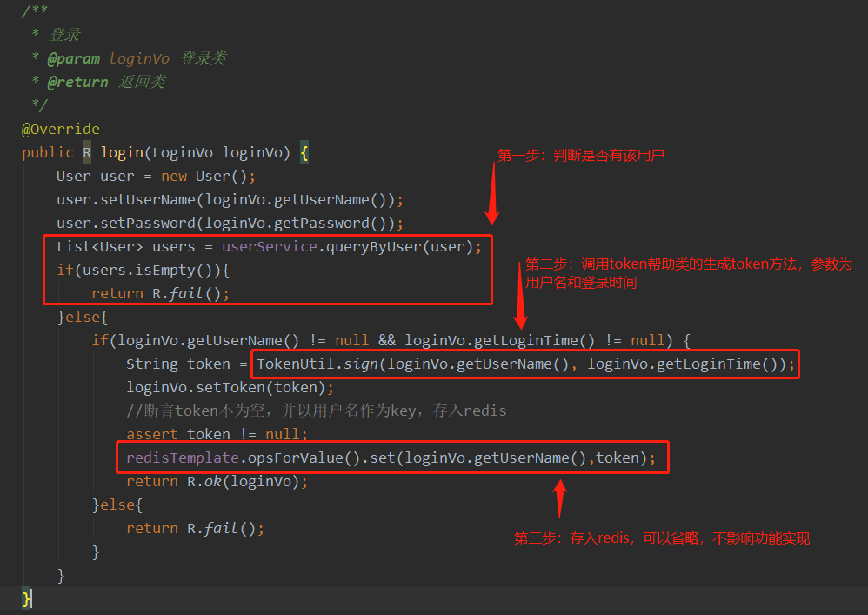Click the redisTemplate field reference
868x615 pixels.
click(182, 458)
